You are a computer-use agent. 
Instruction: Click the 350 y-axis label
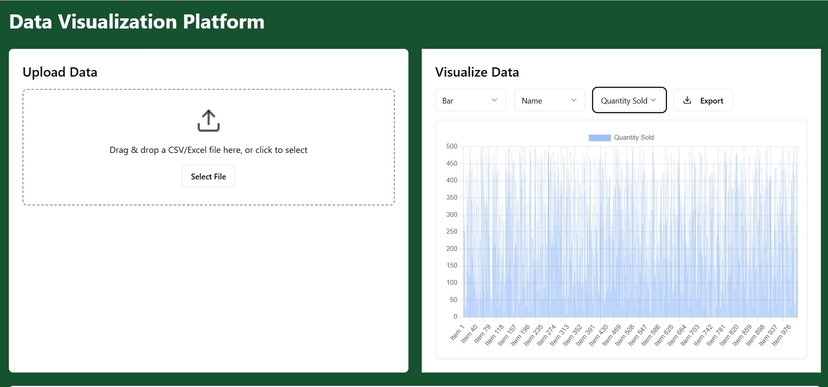(x=451, y=197)
